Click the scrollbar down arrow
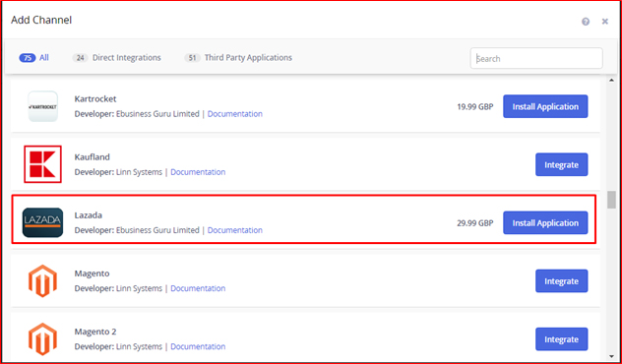This screenshot has width=622, height=364. [611, 356]
